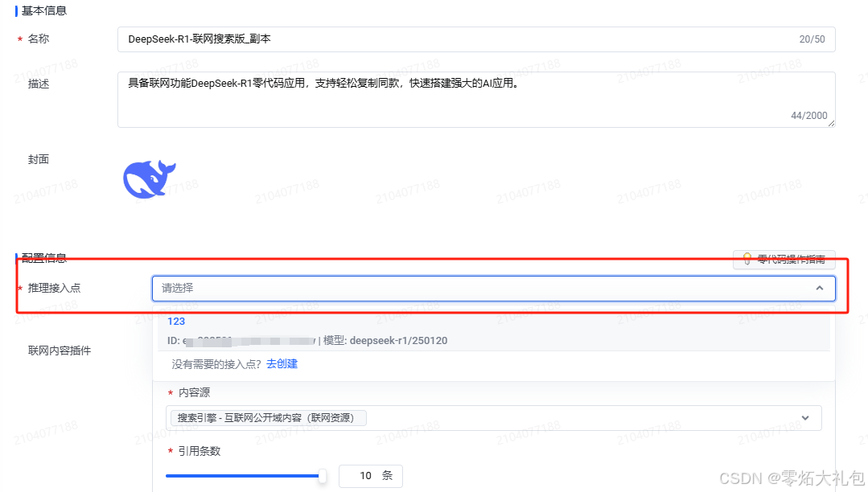This screenshot has height=492, width=868.
Task: Click the name field with DeepSeek-R1-联网搜索版_副本
Action: point(476,39)
